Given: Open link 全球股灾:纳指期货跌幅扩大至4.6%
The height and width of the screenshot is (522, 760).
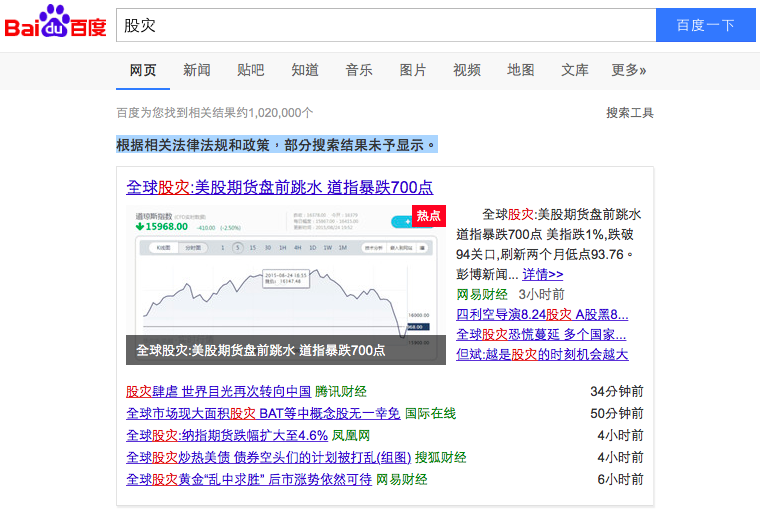Looking at the screenshot, I should coord(227,435).
